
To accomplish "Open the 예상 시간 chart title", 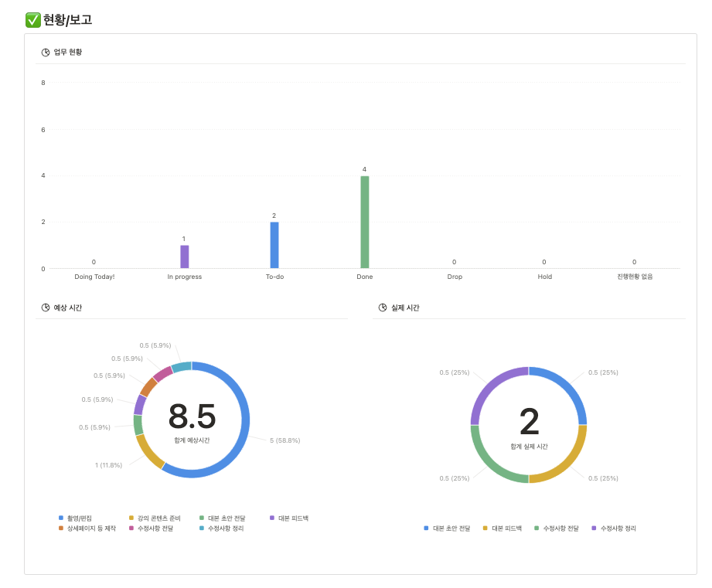I will click(68, 308).
